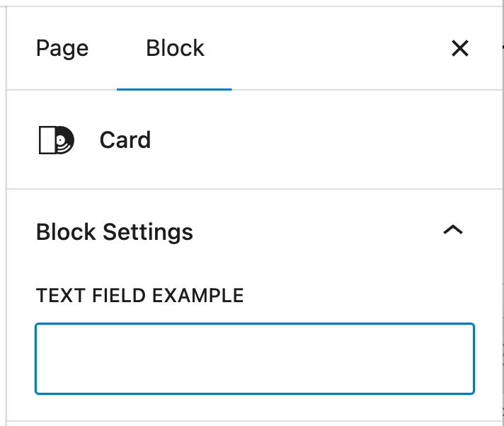Collapse the Block Settings panel chevron

coord(452,230)
